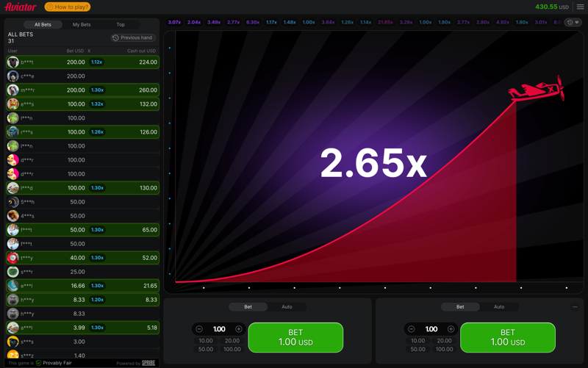Open the My Bets tab
This screenshot has width=588, height=368.
[x=82, y=24]
